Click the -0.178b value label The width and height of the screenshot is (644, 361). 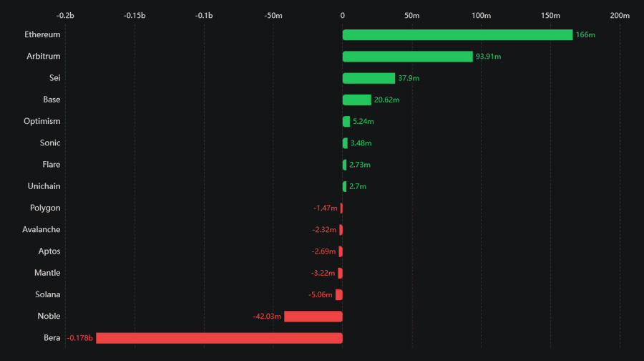pos(80,338)
